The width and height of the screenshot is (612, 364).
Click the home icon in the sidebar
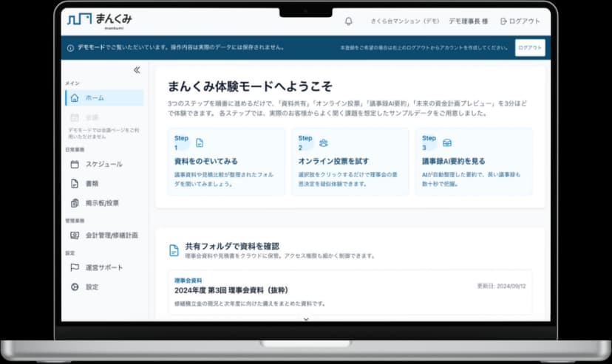(x=75, y=97)
